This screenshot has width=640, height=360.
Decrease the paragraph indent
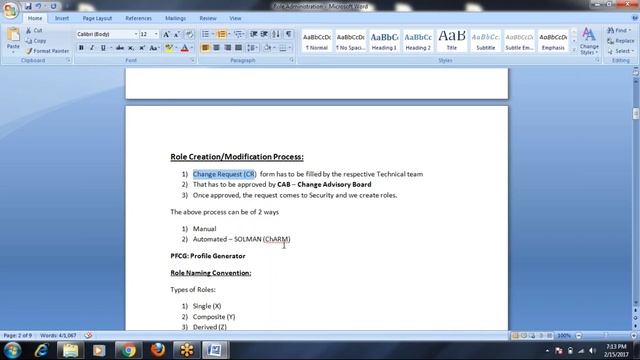(x=253, y=34)
